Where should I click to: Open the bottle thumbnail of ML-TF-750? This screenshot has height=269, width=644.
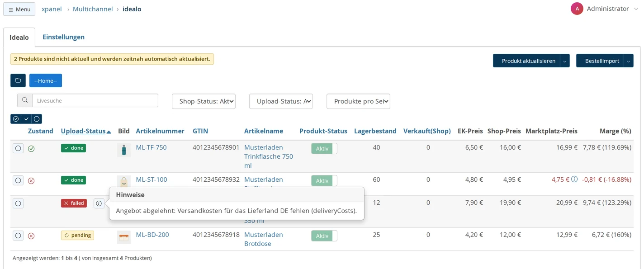click(x=124, y=150)
